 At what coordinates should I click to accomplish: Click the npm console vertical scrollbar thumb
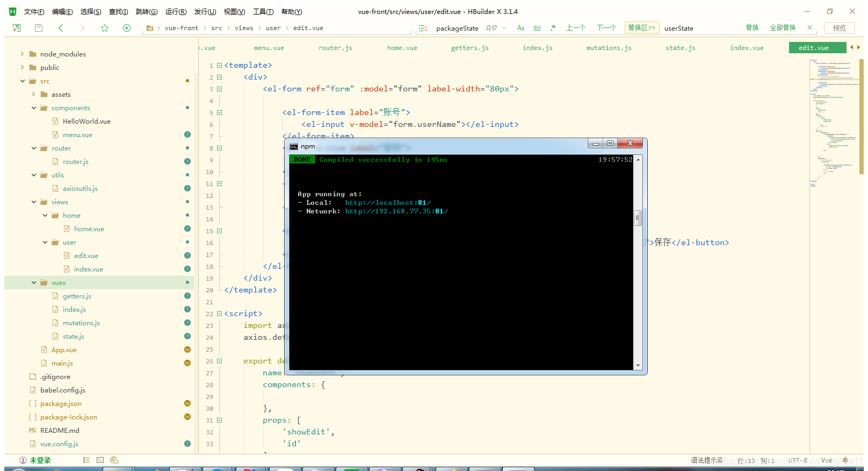[638, 218]
